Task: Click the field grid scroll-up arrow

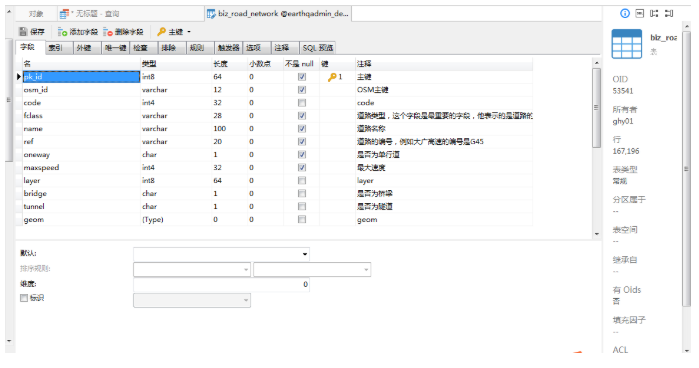Action: (596, 63)
